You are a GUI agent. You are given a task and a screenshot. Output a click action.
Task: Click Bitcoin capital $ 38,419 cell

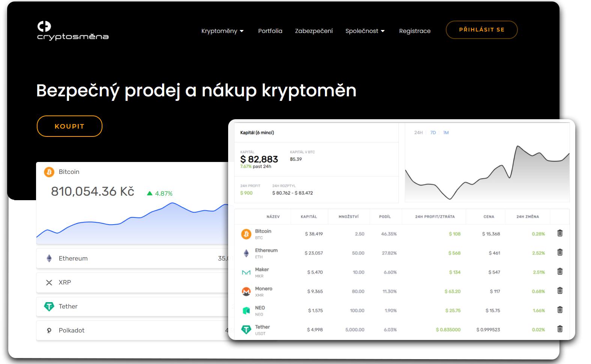coord(314,234)
